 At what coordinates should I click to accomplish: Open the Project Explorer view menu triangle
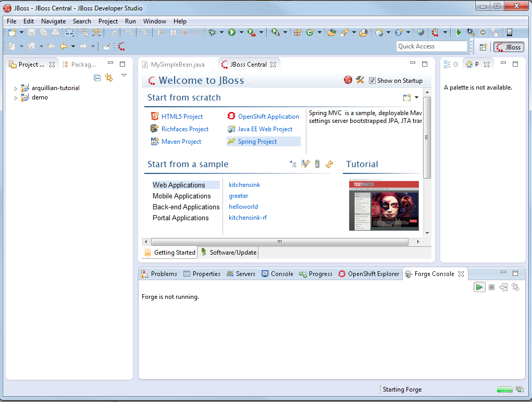point(124,76)
